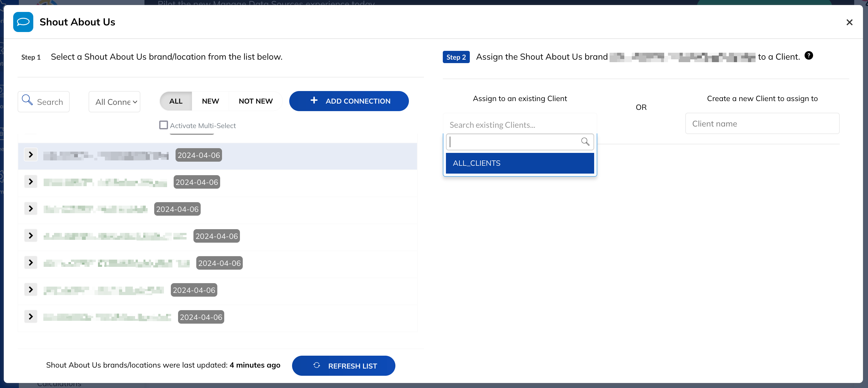
Task: Open the Search existing Clients dropdown
Action: 520,125
